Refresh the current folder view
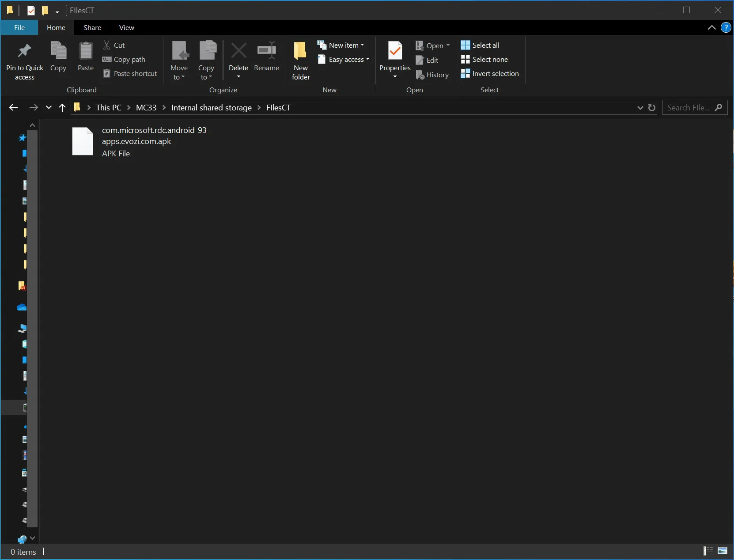 651,108
